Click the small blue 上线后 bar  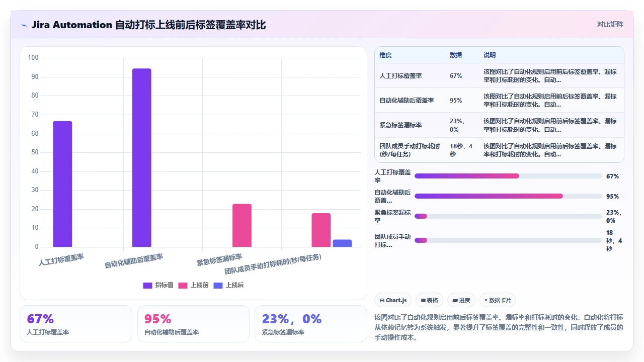point(342,243)
